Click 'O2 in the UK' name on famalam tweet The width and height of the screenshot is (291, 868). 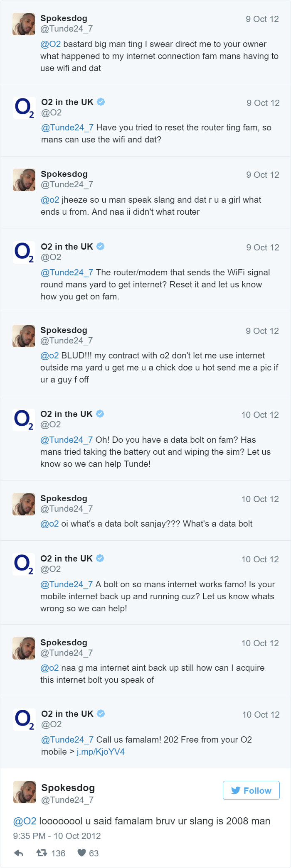coord(67,714)
